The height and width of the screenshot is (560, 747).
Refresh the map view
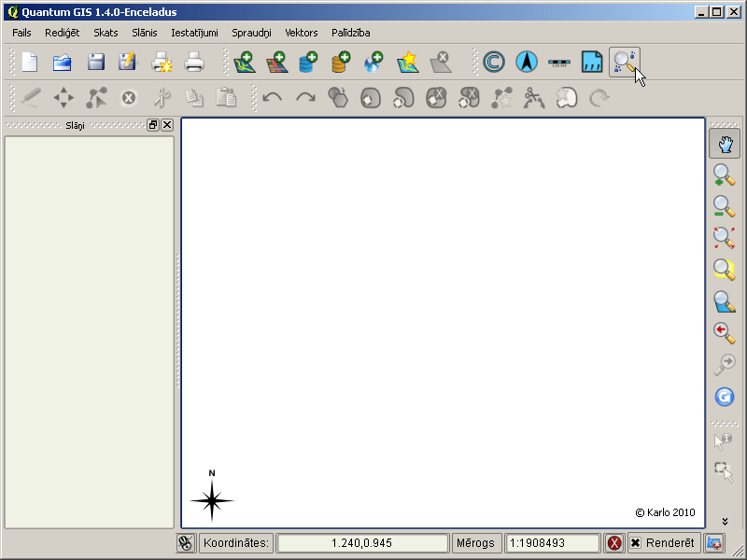click(x=725, y=397)
